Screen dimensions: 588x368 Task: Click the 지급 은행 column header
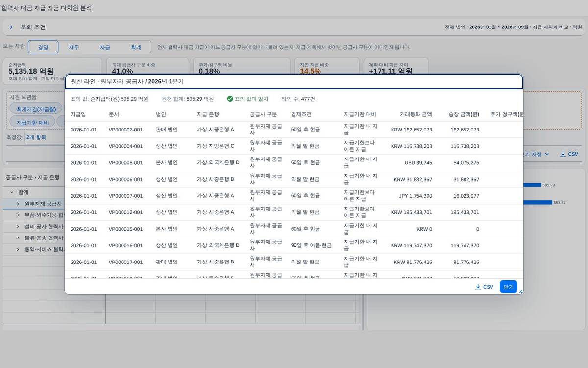pyautogui.click(x=208, y=114)
